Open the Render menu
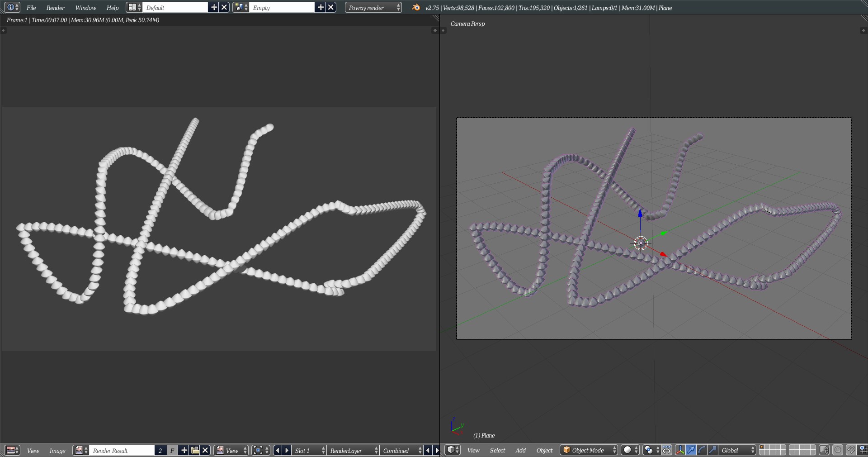The width and height of the screenshot is (868, 457). (55, 8)
